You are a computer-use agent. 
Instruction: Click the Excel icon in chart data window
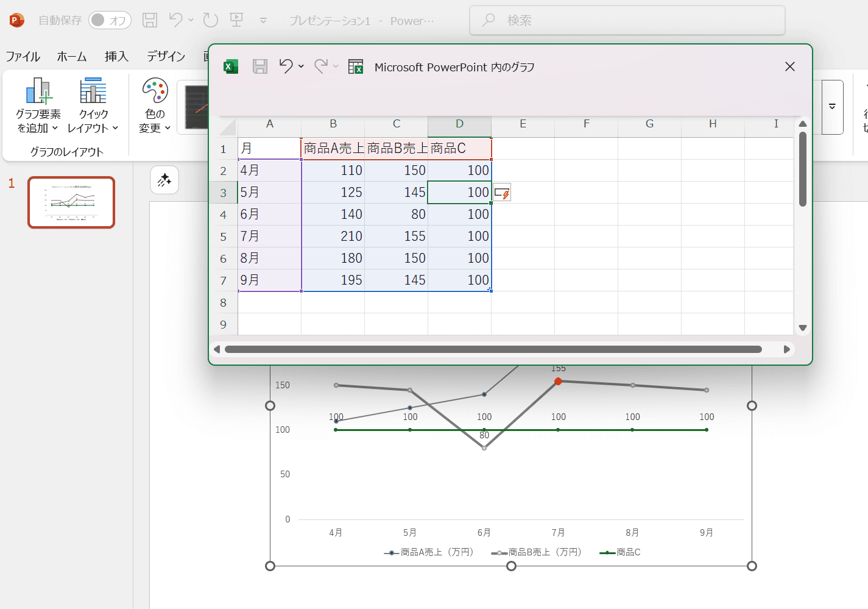(x=231, y=66)
